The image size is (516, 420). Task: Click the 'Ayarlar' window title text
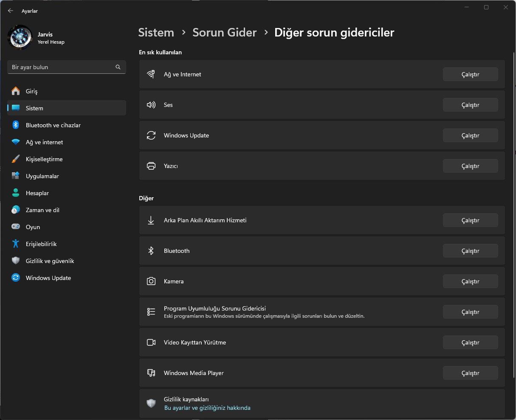[30, 11]
